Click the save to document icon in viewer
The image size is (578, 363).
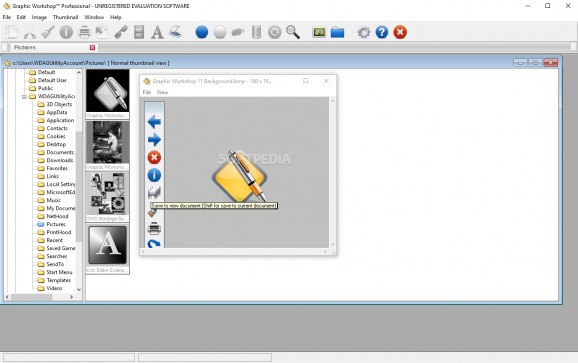click(x=154, y=193)
